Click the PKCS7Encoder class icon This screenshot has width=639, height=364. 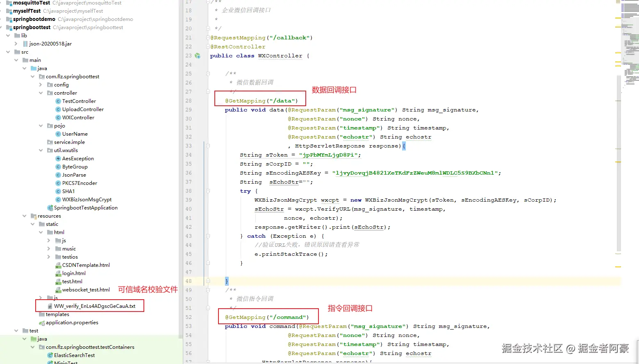58,183
